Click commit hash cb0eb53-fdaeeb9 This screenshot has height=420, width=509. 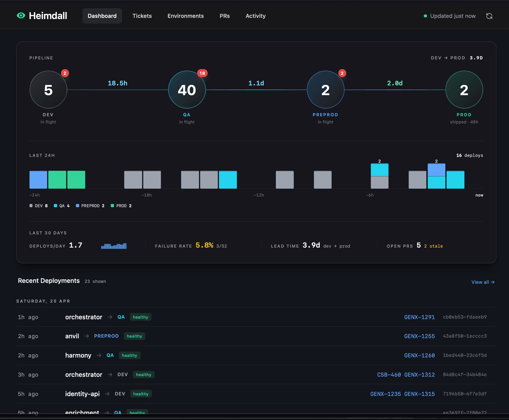pyautogui.click(x=465, y=317)
